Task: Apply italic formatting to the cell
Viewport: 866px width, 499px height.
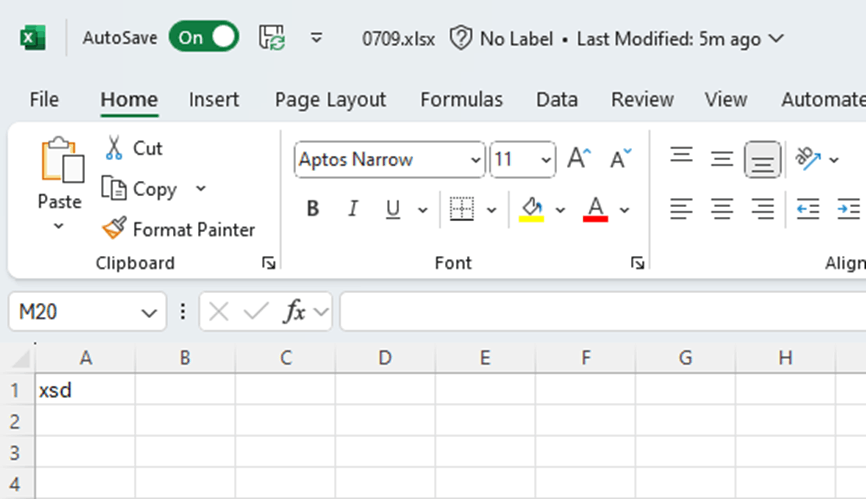Action: tap(352, 209)
